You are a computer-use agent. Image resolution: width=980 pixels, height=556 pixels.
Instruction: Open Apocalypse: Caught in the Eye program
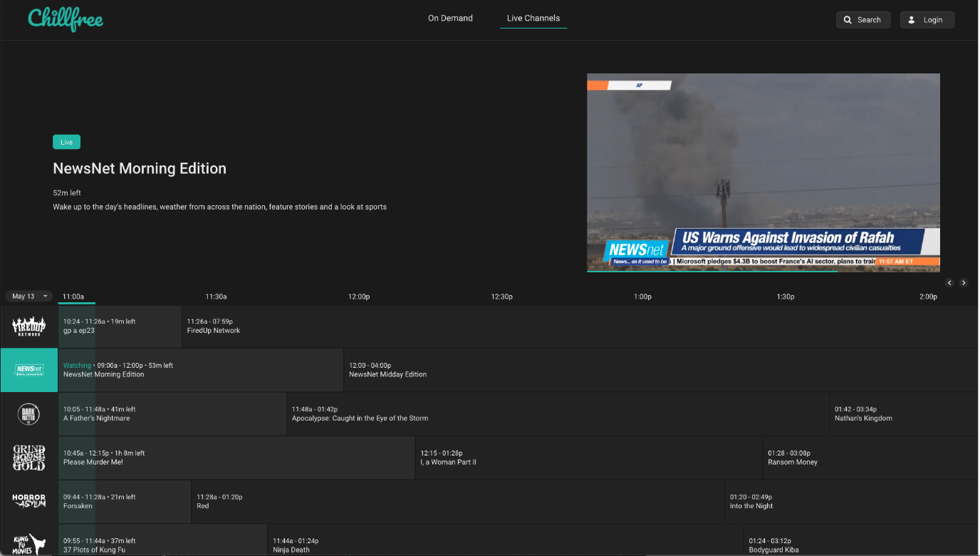[558, 414]
